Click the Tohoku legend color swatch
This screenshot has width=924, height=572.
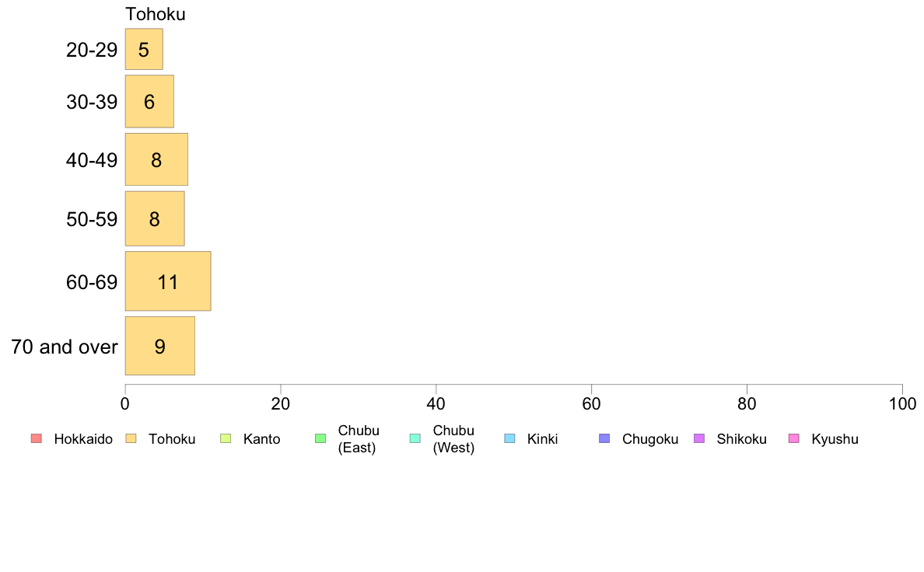(131, 438)
